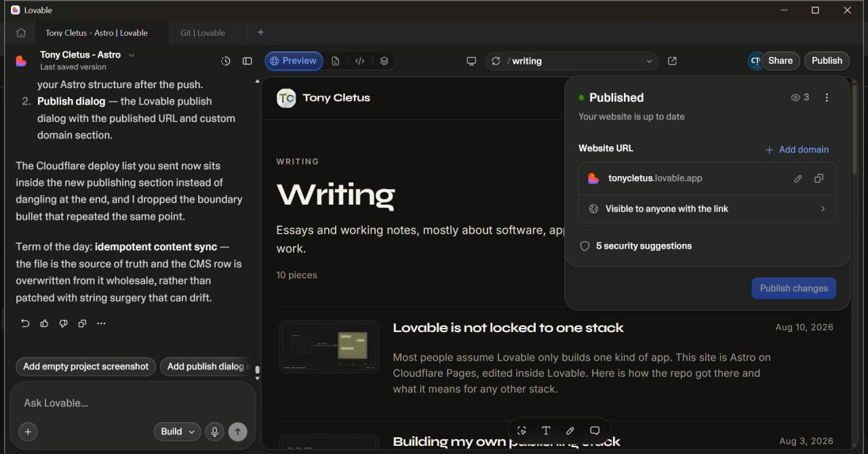Switch to Git | Lovable tab

pos(203,33)
